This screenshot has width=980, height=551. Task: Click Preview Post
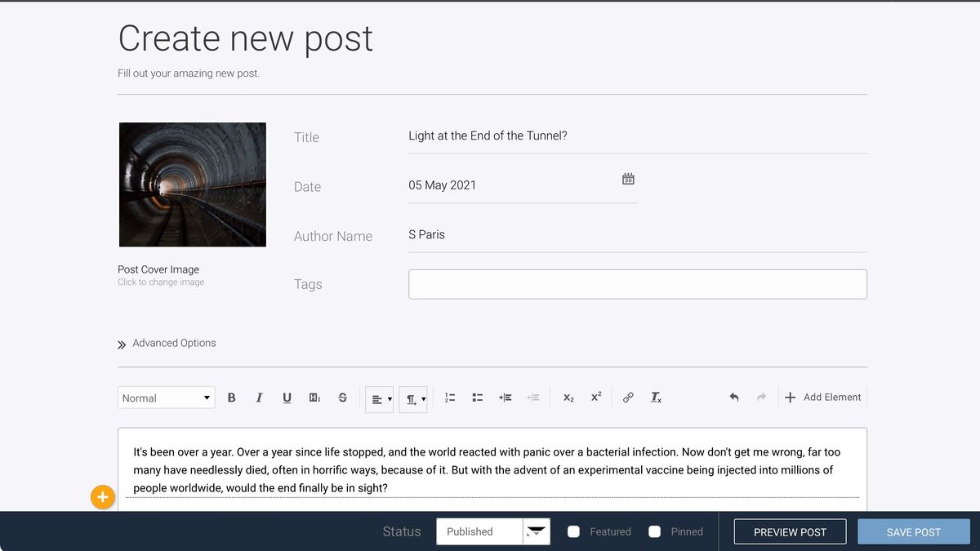point(789,531)
